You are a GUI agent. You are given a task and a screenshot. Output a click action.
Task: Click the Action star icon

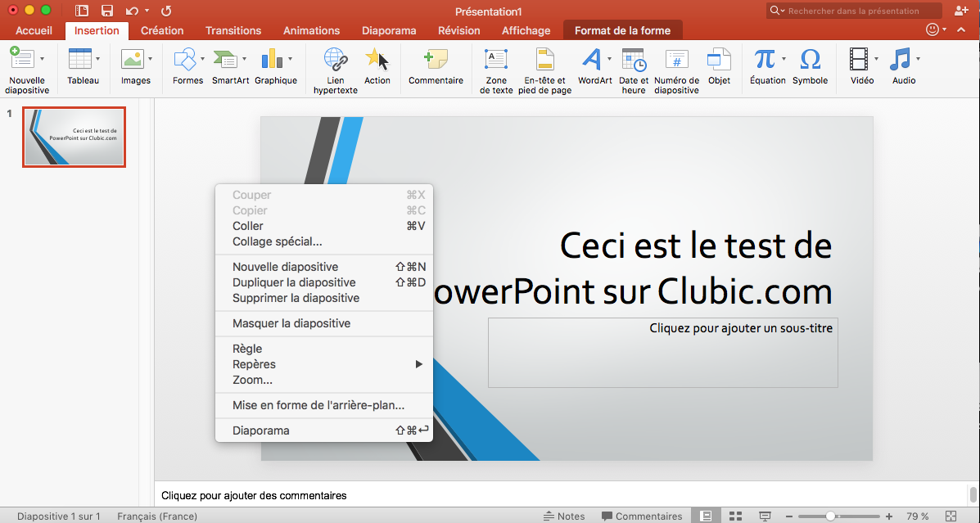pos(377,59)
